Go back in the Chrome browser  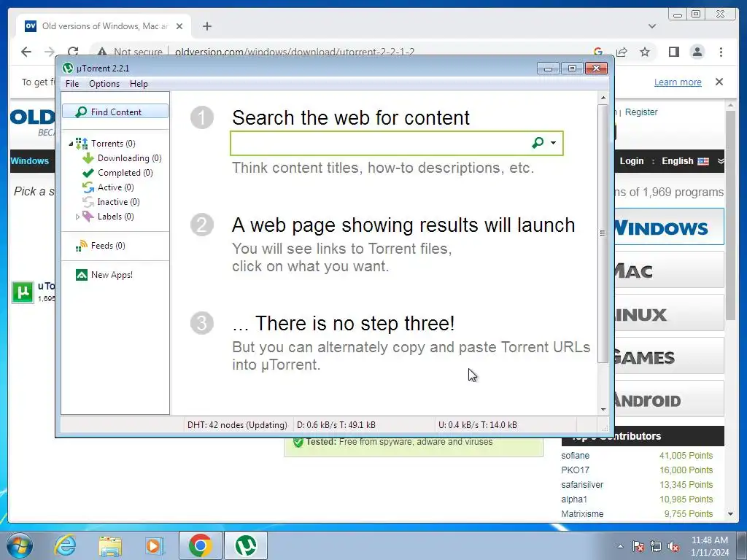26,52
